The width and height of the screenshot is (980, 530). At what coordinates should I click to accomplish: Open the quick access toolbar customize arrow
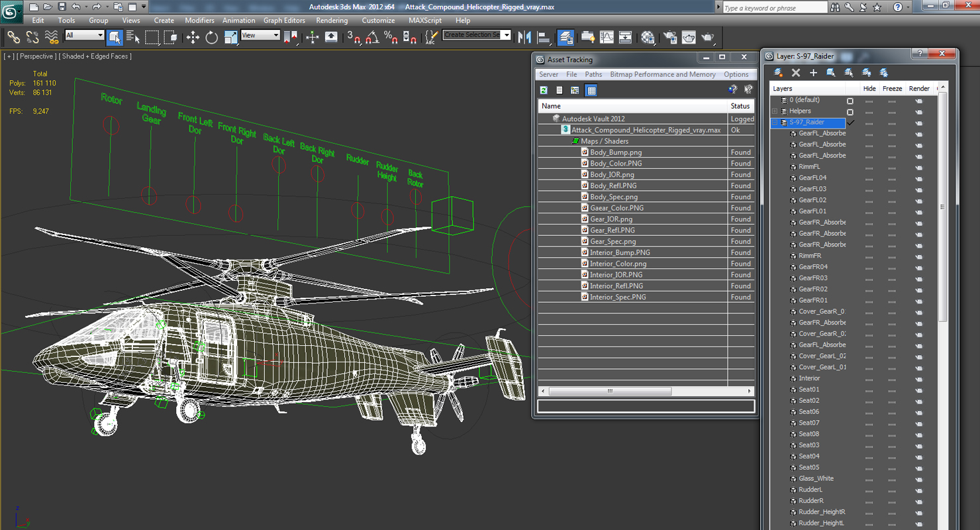pyautogui.click(x=144, y=7)
